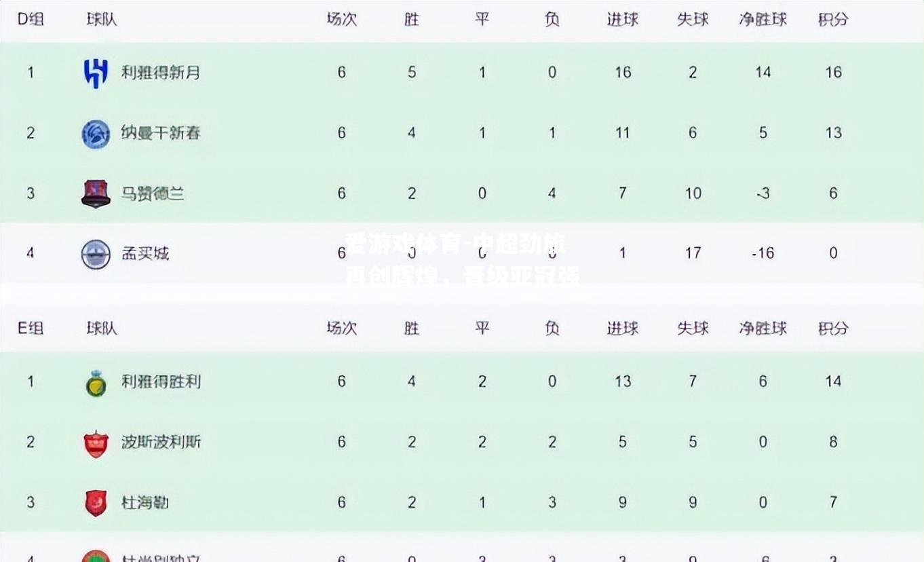Open the 马赞德兰 team crest

[96, 194]
